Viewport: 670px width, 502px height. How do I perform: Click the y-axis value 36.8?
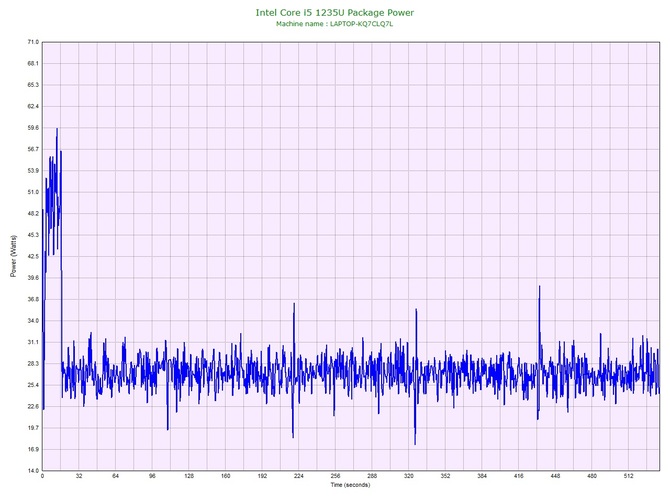(33, 299)
